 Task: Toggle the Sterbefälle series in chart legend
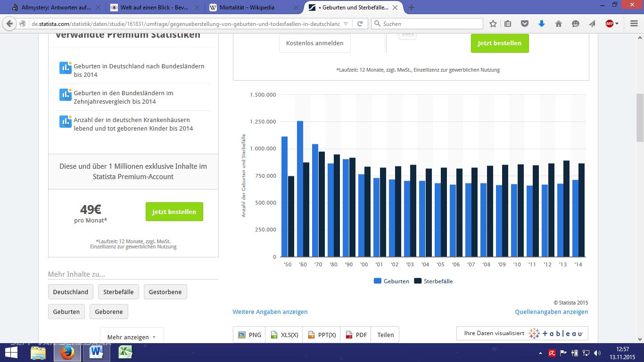(x=433, y=281)
